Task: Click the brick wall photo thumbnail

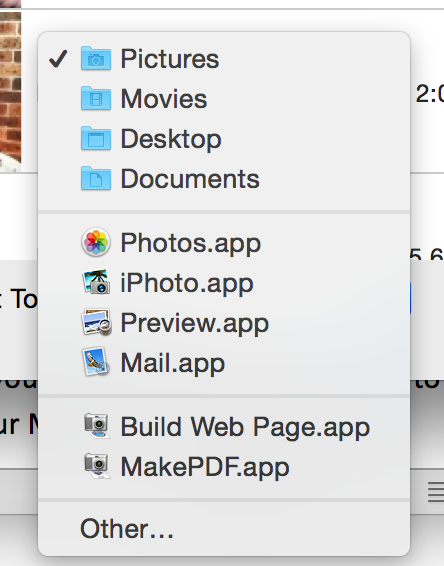Action: pyautogui.click(x=10, y=91)
